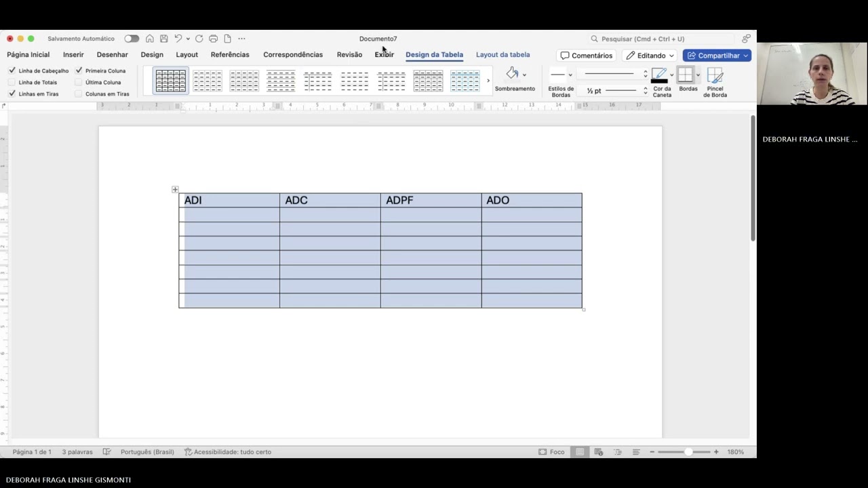Viewport: 868px width, 488px height.
Task: Open the Inserir tab
Action: [73, 55]
